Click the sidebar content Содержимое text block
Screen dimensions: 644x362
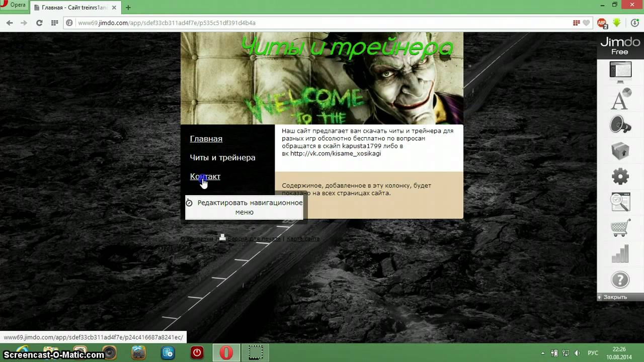coord(357,189)
